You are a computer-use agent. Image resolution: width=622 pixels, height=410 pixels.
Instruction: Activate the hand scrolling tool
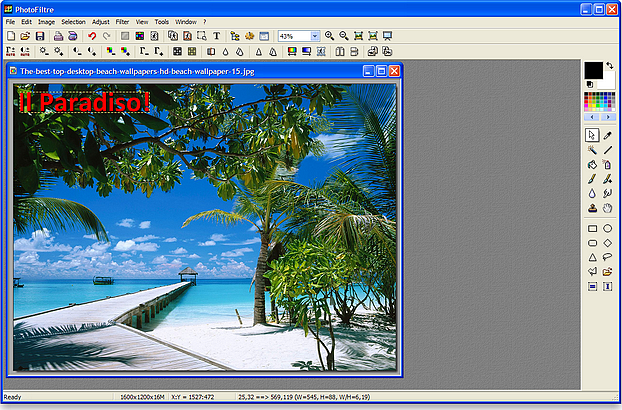607,208
